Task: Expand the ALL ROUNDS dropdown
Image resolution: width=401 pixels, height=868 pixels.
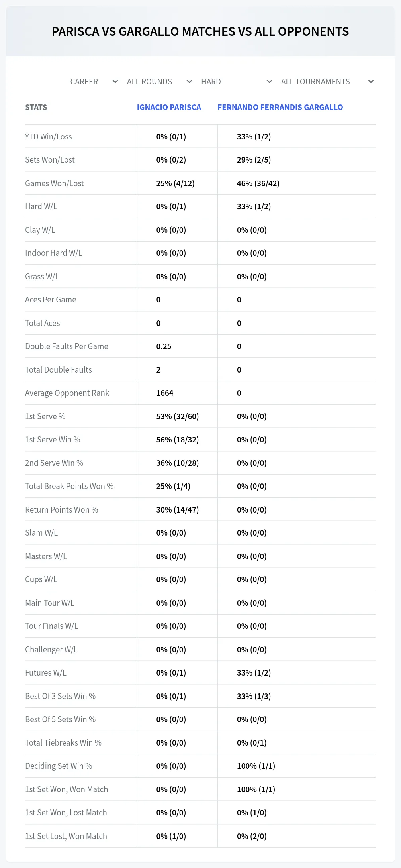Action: (x=159, y=82)
